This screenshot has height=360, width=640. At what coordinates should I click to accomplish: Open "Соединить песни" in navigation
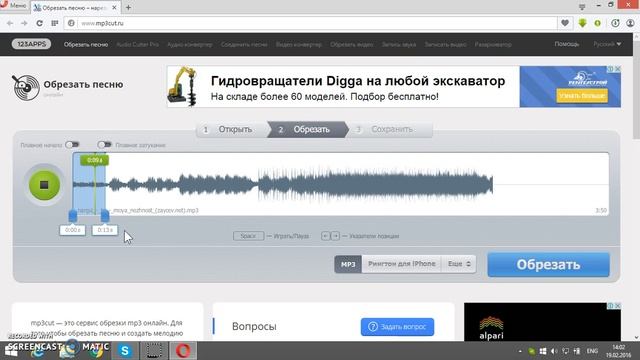tap(244, 44)
